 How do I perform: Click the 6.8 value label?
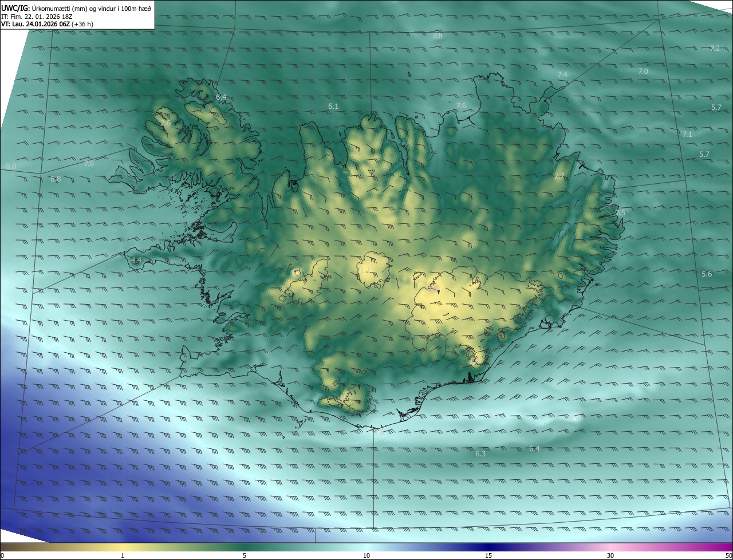coord(56,179)
